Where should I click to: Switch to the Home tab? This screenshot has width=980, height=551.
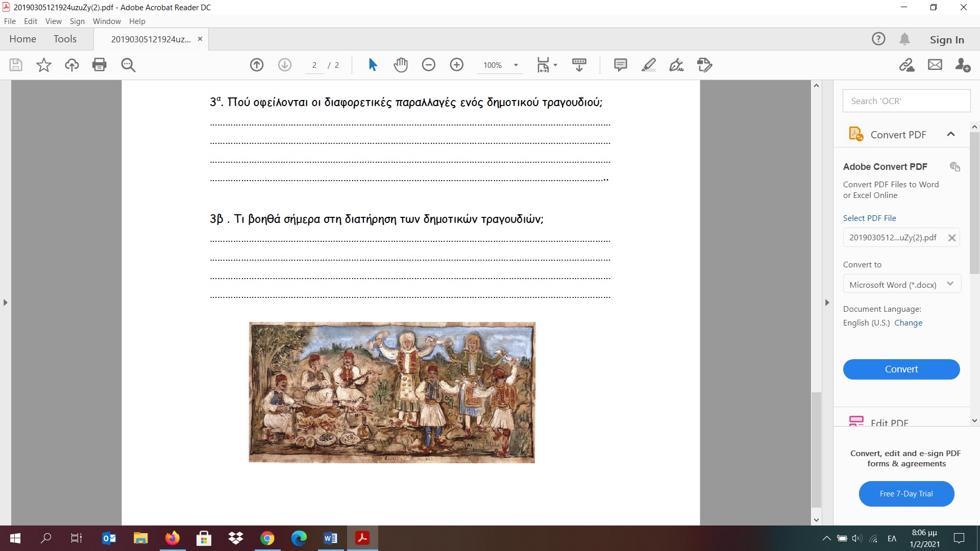pos(22,39)
